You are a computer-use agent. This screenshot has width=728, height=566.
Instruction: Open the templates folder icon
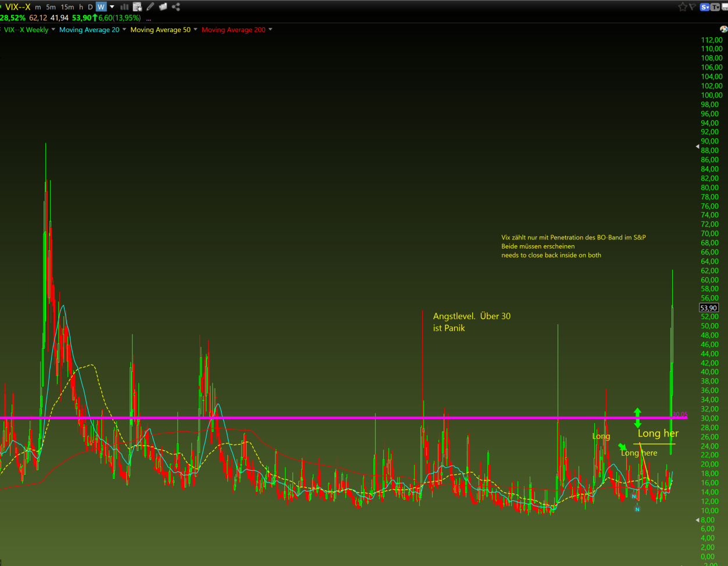tap(163, 7)
